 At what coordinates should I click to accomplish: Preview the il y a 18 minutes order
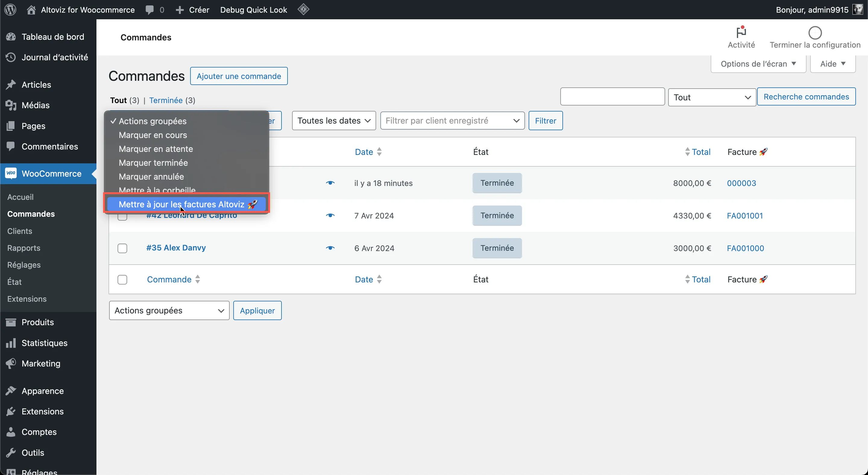(x=330, y=183)
